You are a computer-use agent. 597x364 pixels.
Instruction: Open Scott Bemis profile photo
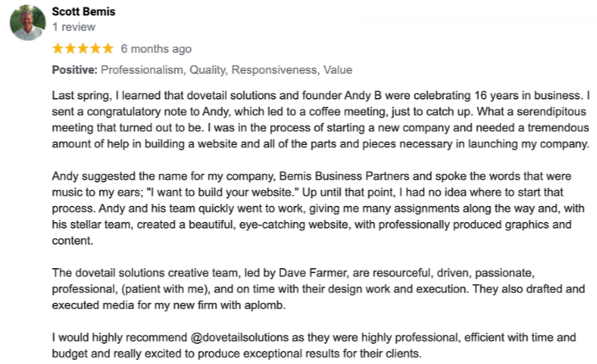click(27, 23)
